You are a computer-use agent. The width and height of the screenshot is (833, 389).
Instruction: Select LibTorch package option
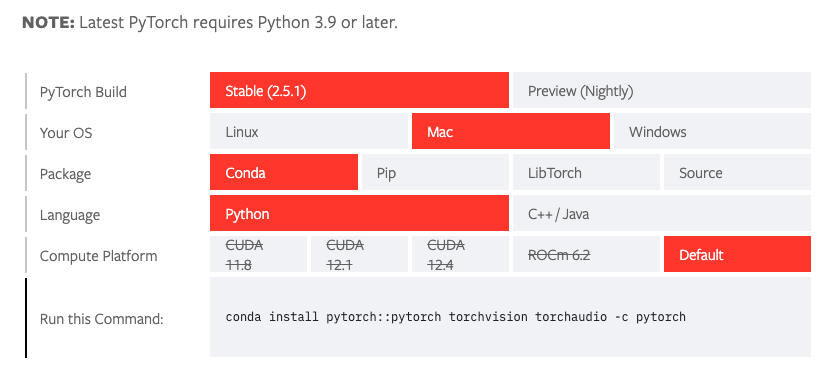[x=586, y=172]
